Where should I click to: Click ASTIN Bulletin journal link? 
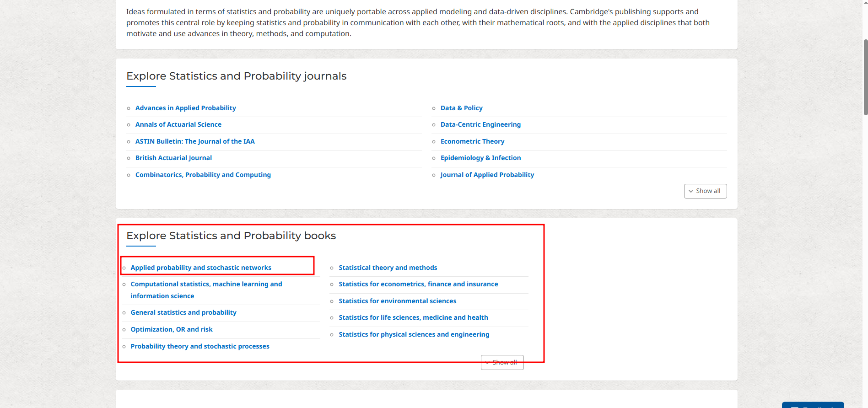tap(194, 141)
